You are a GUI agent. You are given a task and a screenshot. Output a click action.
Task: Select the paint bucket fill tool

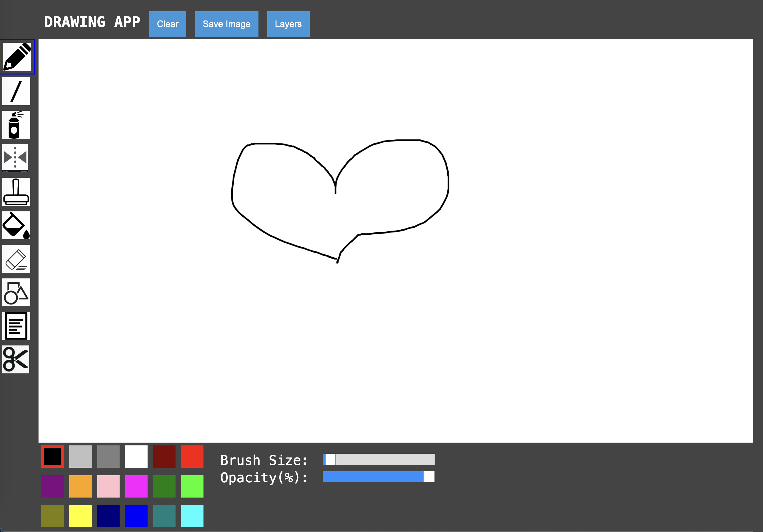pyautogui.click(x=16, y=225)
